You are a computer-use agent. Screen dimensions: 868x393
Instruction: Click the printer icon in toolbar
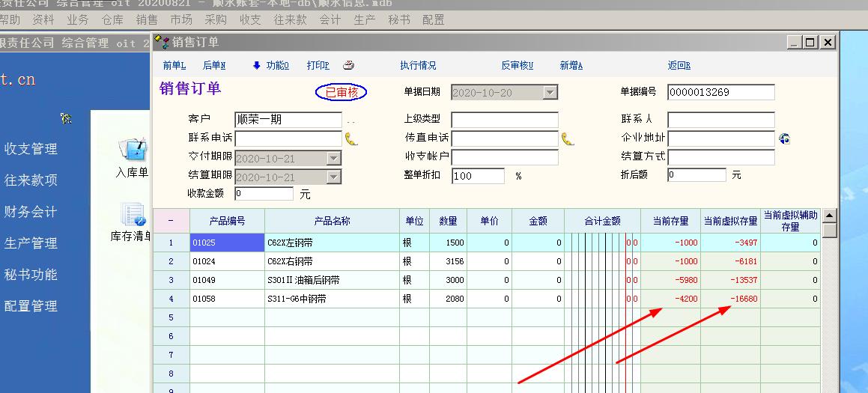point(348,66)
